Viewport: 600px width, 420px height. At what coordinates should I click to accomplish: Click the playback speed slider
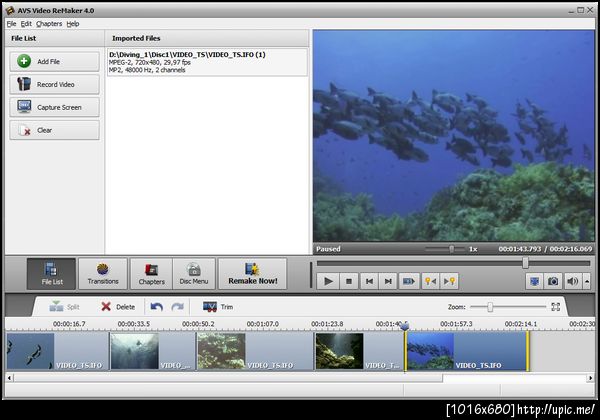(452, 249)
